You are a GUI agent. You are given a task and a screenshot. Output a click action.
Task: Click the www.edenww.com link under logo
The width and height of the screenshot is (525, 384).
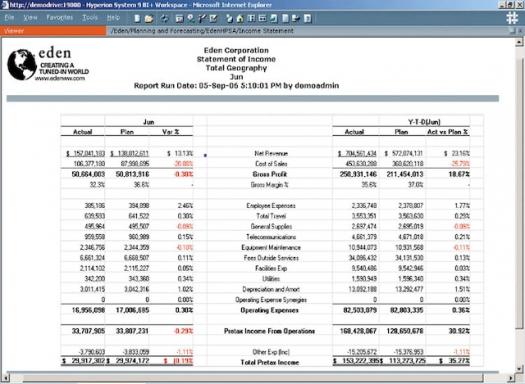click(60, 78)
